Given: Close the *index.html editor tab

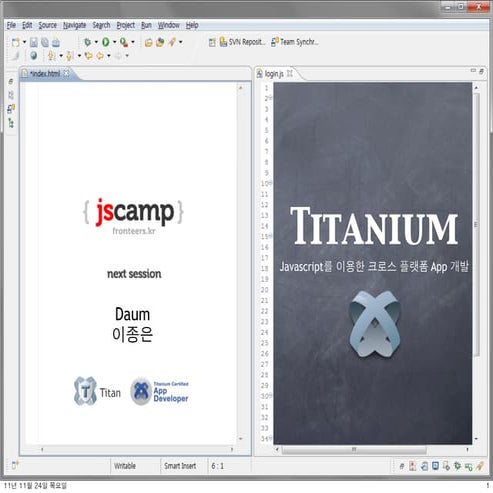Looking at the screenshot, I should tap(67, 73).
